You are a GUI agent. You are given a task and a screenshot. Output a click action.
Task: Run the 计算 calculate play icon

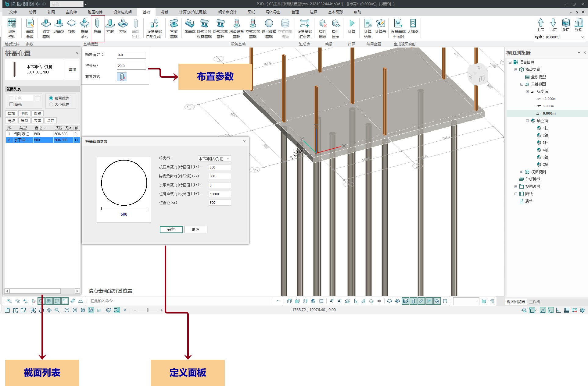pos(352,26)
